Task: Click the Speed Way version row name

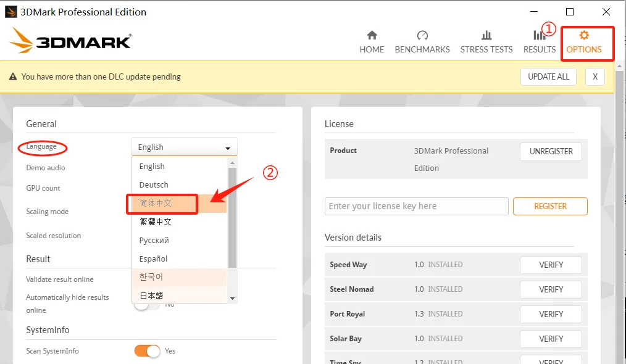Action: 348,265
